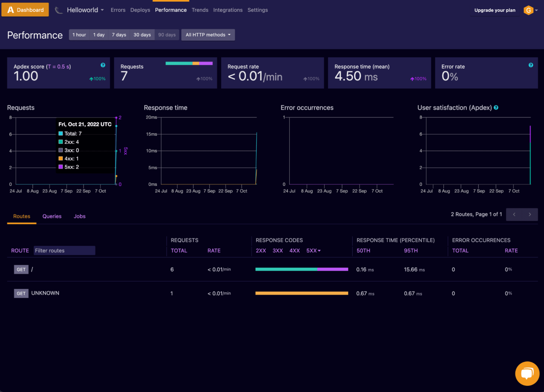Click the Helloworld app feather icon
The height and width of the screenshot is (392, 544).
[x=58, y=10]
